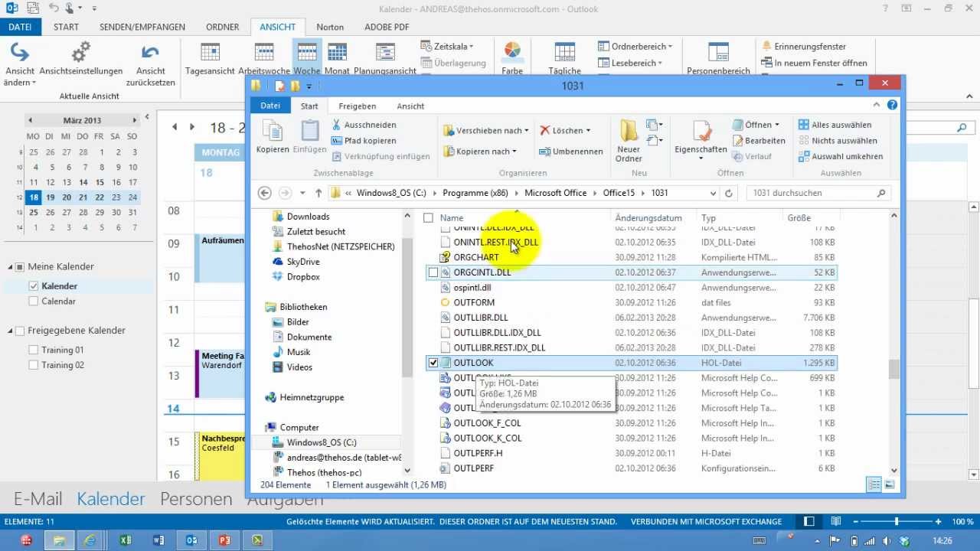Click Neuer Ordner folder icon

click(629, 131)
